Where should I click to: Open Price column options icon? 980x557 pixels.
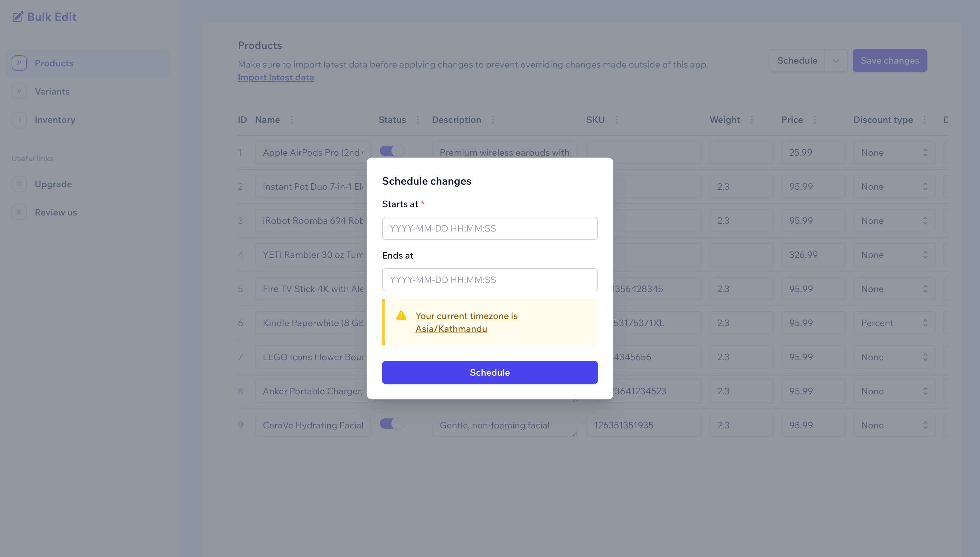pyautogui.click(x=815, y=120)
